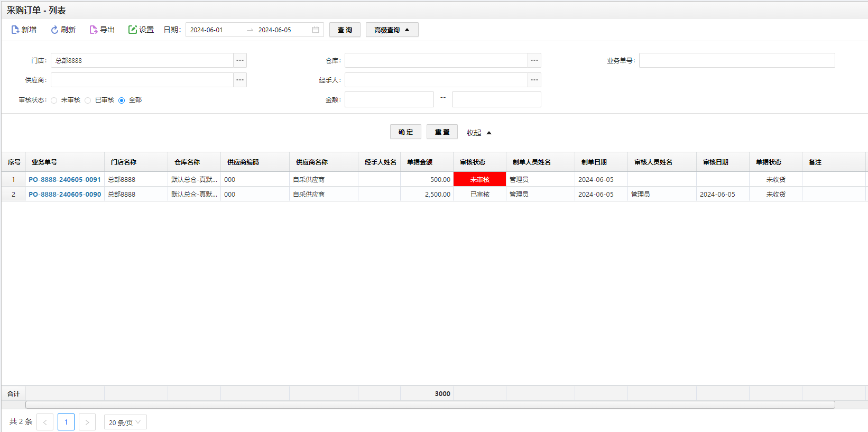
Task: Sort by the 审核日期 column header
Action: click(x=723, y=162)
